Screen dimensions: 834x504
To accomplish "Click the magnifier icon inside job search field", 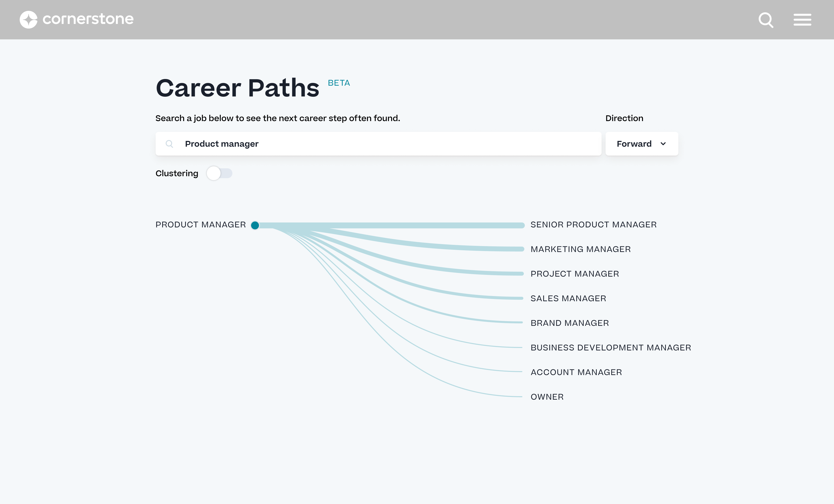I will (x=169, y=144).
